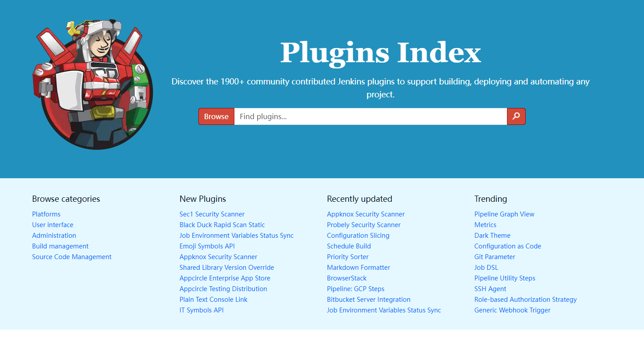Open the Platforms category
Screen dimensions: 644x360
pos(46,214)
